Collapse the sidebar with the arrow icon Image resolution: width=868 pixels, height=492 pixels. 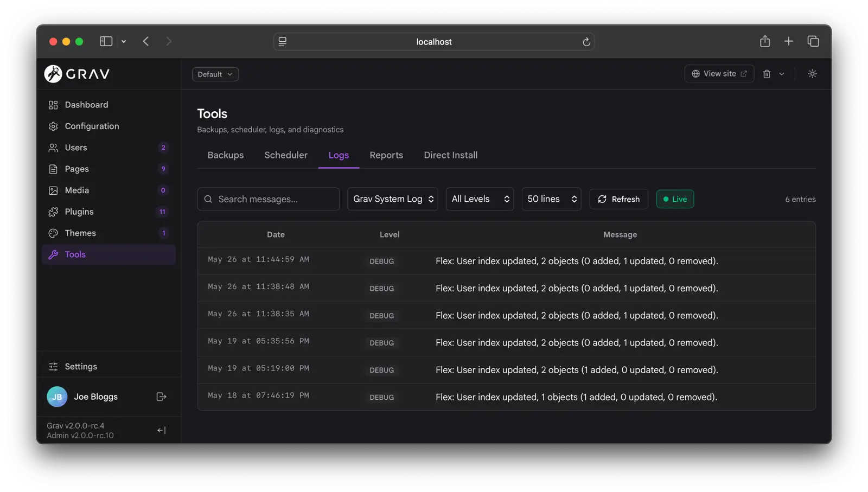tap(161, 431)
